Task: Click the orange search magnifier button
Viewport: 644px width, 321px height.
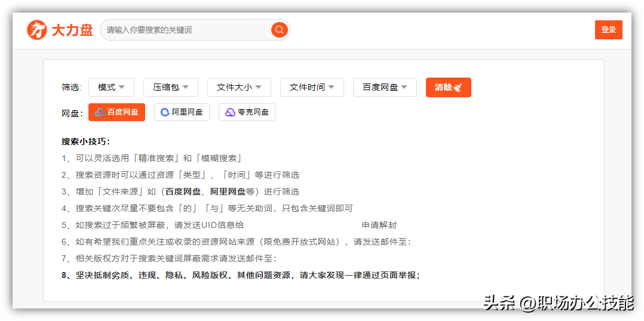Action: click(x=280, y=29)
